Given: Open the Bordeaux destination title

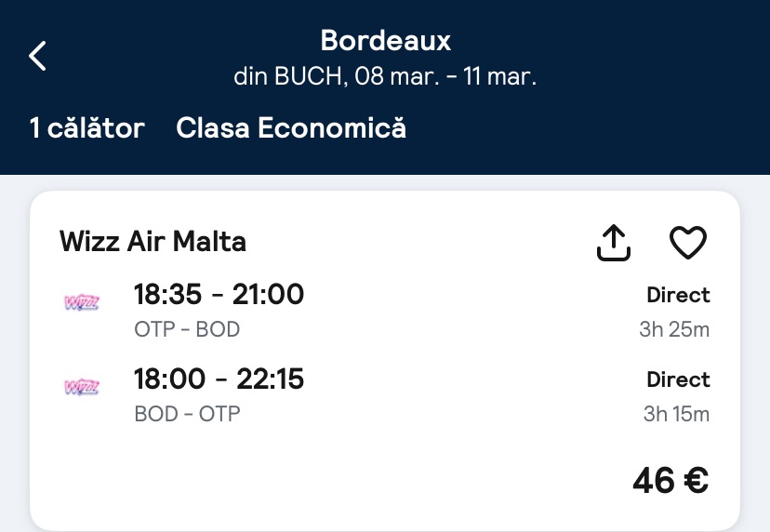Looking at the screenshot, I should [x=385, y=40].
